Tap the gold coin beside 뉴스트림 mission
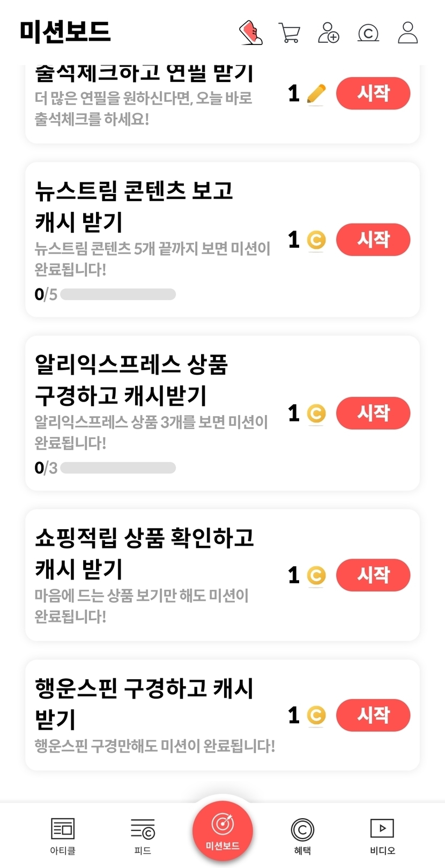Viewport: 445px width, 868px height. pyautogui.click(x=316, y=240)
